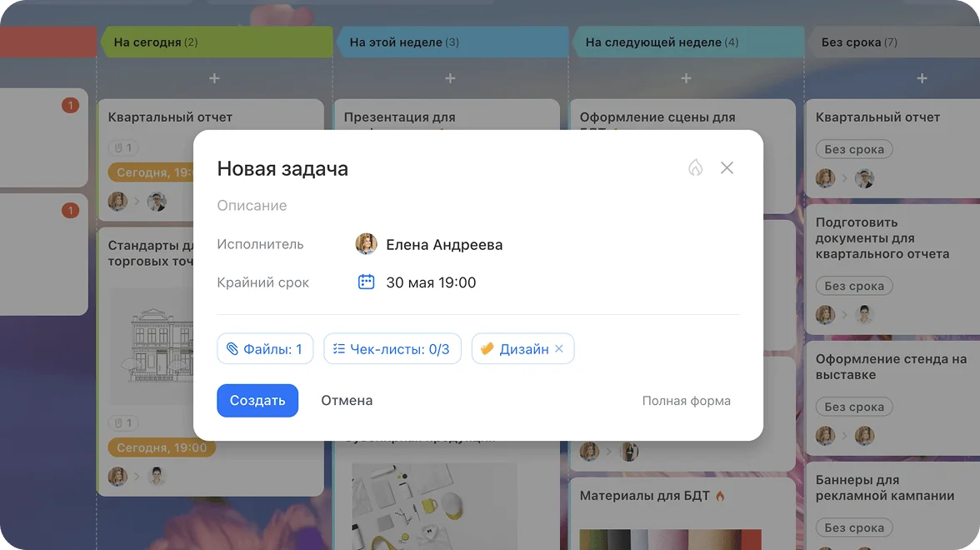Open the Чек-листы: 0/3 chip

click(x=391, y=349)
